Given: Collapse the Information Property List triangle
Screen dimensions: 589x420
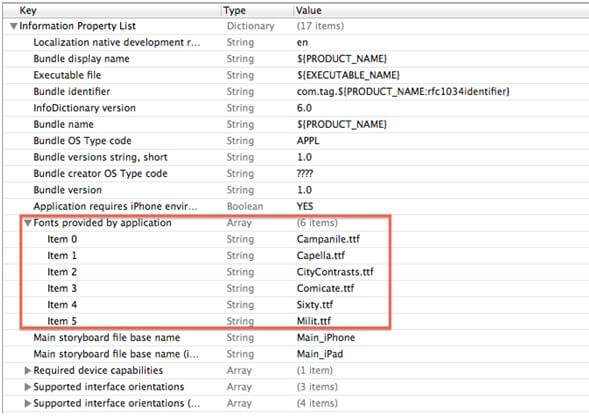Looking at the screenshot, I should coord(14,26).
